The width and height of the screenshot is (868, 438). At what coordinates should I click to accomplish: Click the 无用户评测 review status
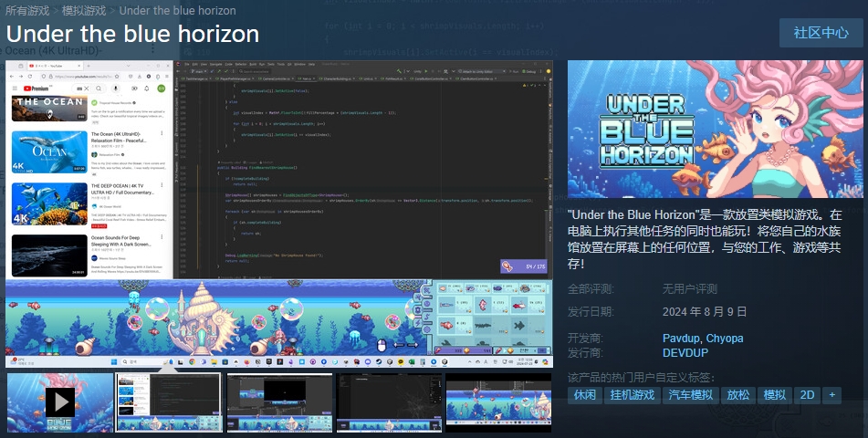click(x=690, y=288)
